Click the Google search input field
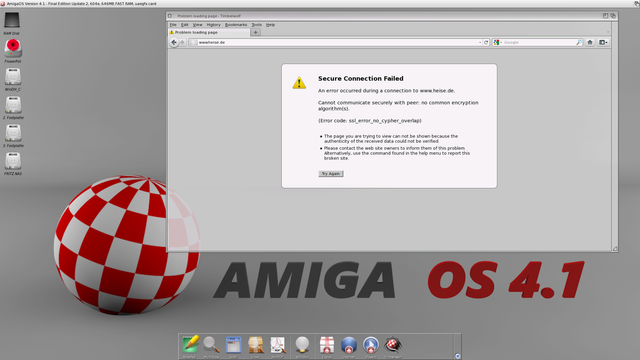The height and width of the screenshot is (360, 640). [539, 42]
